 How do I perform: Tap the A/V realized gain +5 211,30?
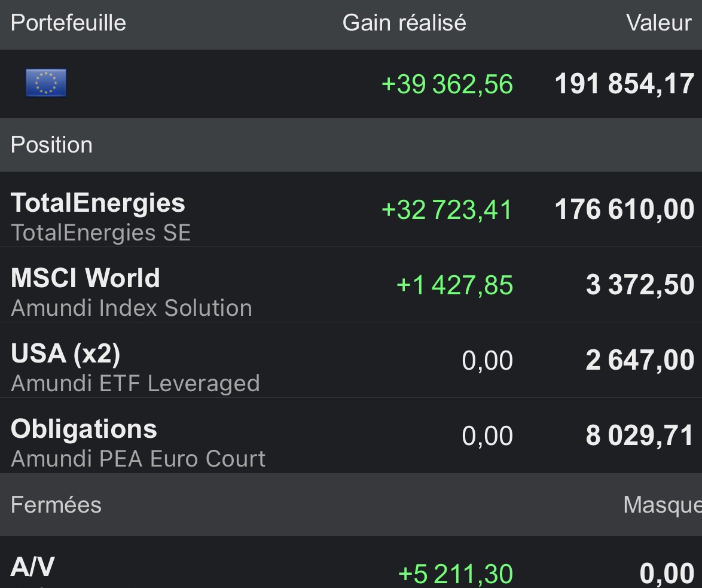455,574
